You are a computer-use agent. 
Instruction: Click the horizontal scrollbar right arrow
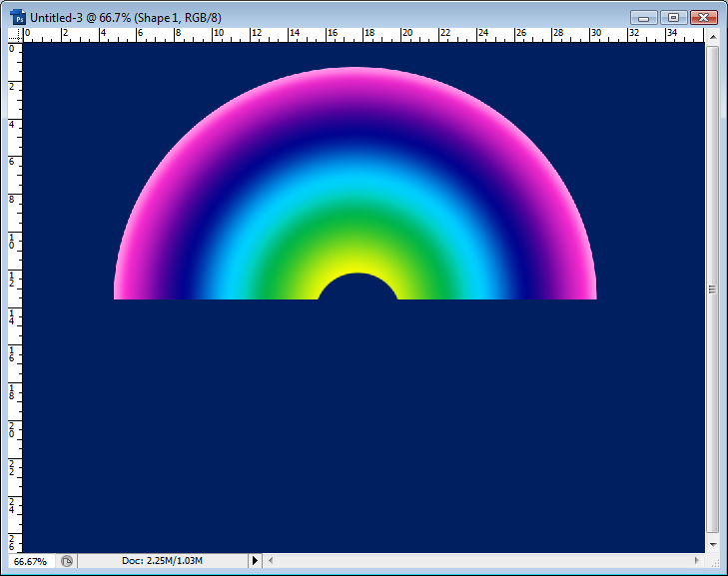696,561
